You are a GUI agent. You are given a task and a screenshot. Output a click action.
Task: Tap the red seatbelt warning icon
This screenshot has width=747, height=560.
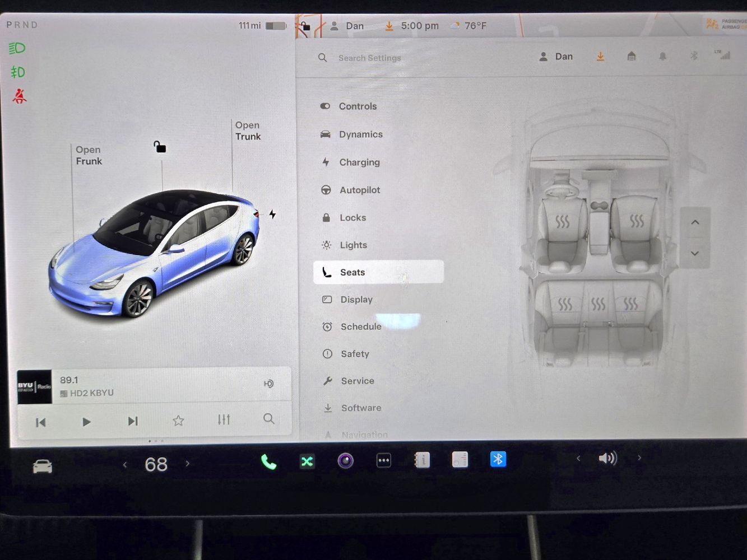tap(20, 96)
